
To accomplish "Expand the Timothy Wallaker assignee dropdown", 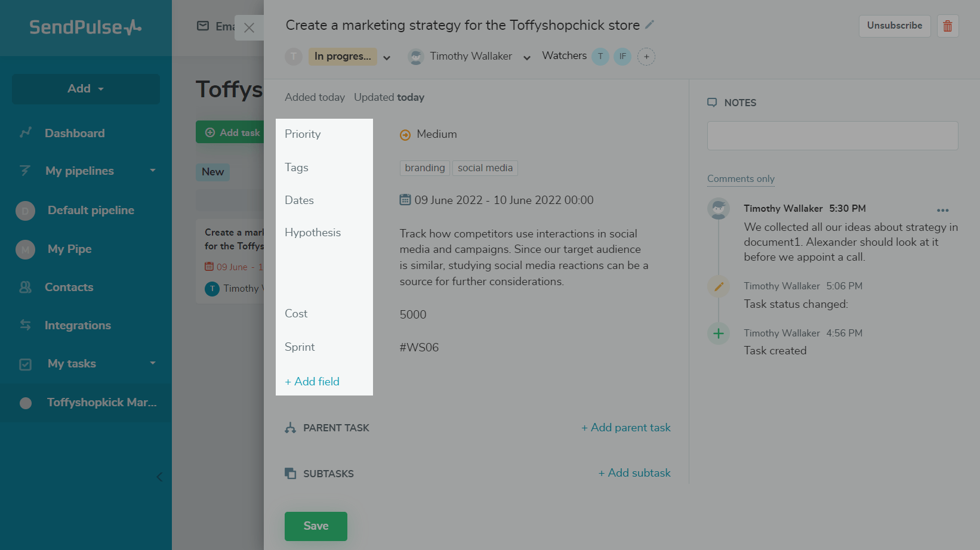I will tap(527, 58).
